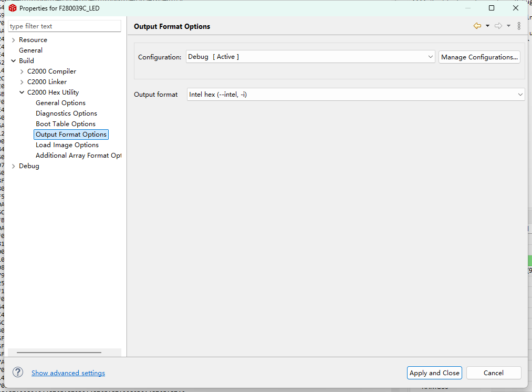This screenshot has height=392, width=532.
Task: Click the type filter text field
Action: (65, 26)
